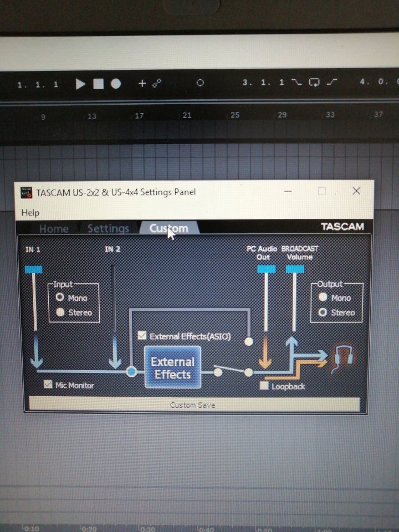Click the blue routing node before External Effects
Image resolution: width=399 pixels, height=532 pixels.
pyautogui.click(x=131, y=371)
